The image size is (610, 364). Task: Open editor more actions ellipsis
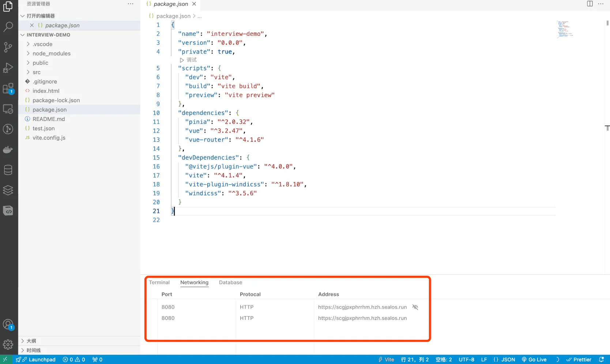(601, 4)
